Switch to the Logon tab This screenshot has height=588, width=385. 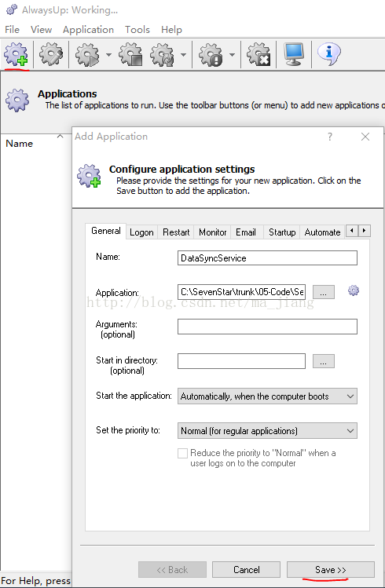141,232
